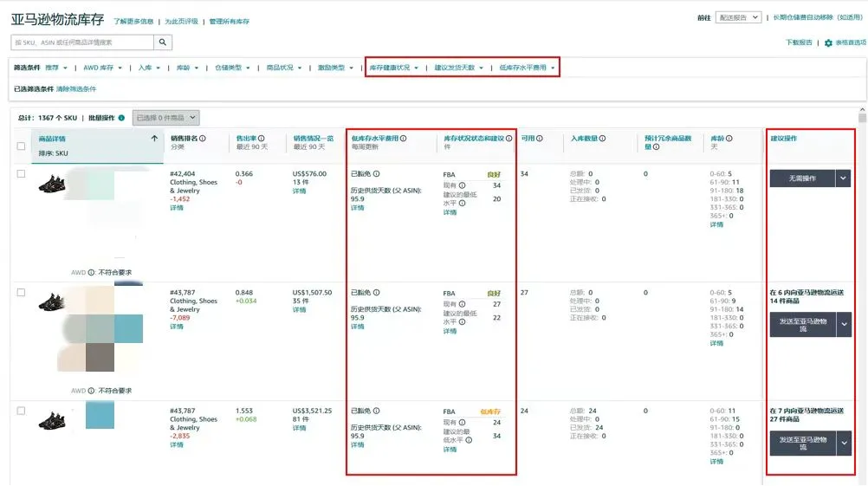Click info icon next to 入库数量 header
The width and height of the screenshot is (868, 486).
(x=602, y=138)
